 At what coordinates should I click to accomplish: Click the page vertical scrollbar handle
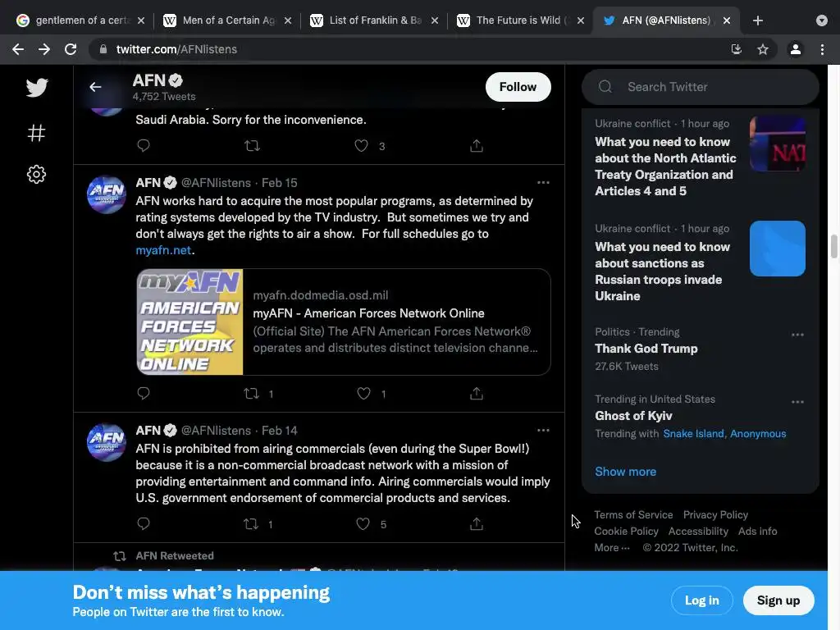(833, 246)
